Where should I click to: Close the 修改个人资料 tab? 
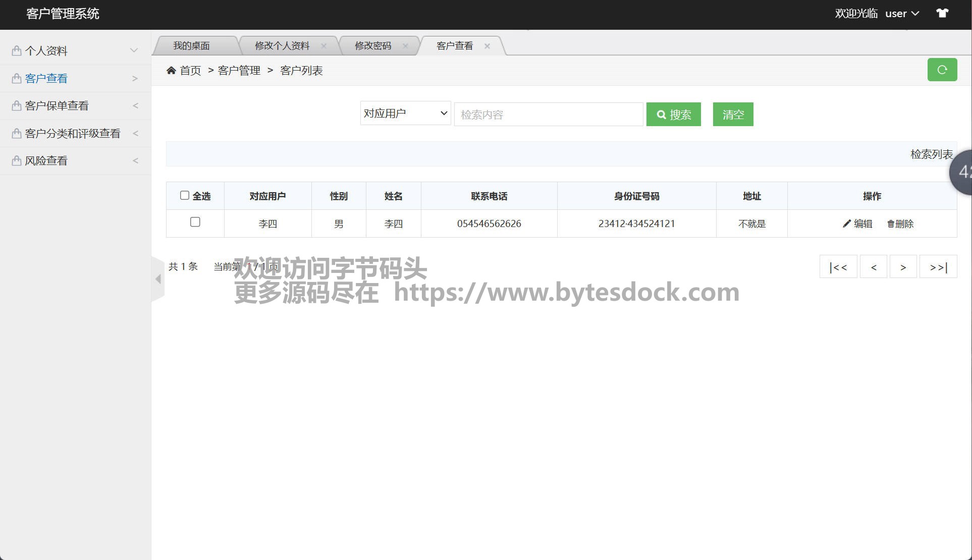pyautogui.click(x=323, y=46)
